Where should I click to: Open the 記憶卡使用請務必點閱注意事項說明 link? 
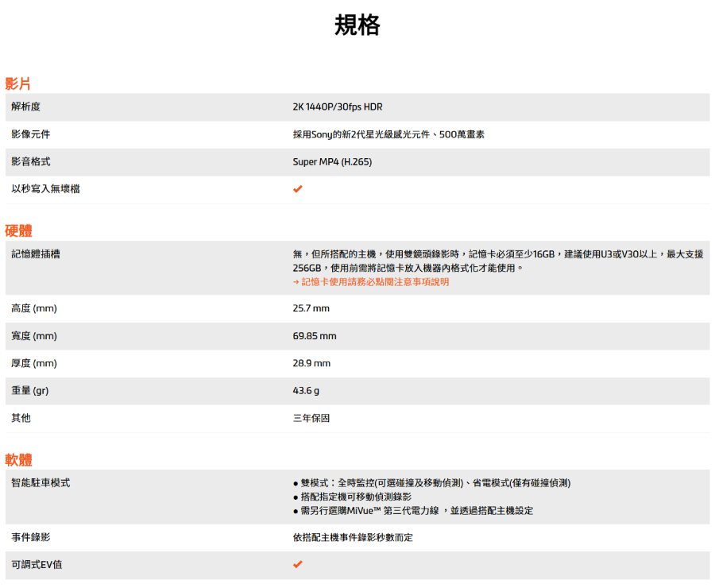point(371,282)
